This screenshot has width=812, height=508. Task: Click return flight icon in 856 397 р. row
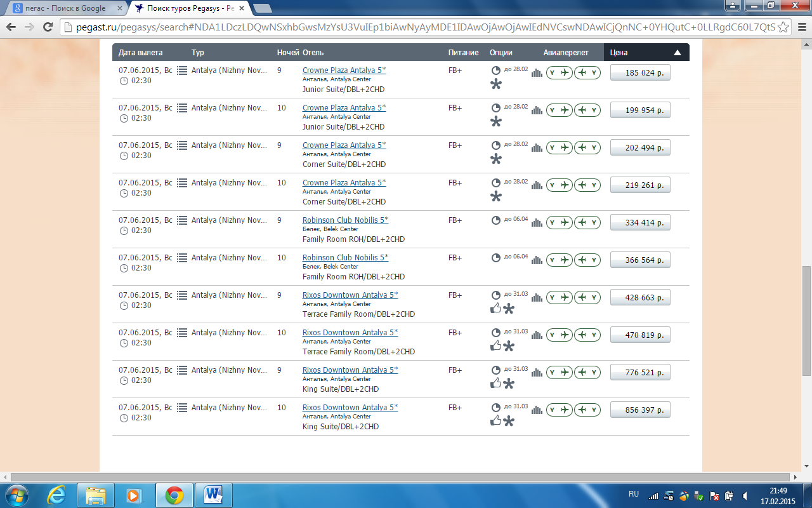pyautogui.click(x=587, y=410)
